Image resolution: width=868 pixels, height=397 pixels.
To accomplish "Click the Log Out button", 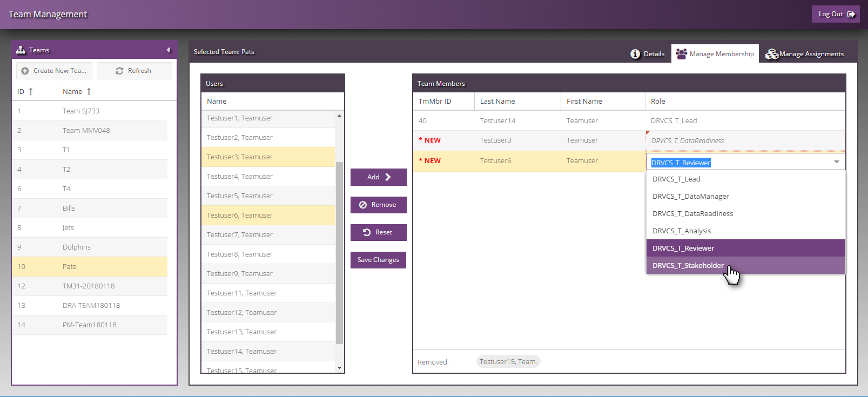I will [835, 14].
